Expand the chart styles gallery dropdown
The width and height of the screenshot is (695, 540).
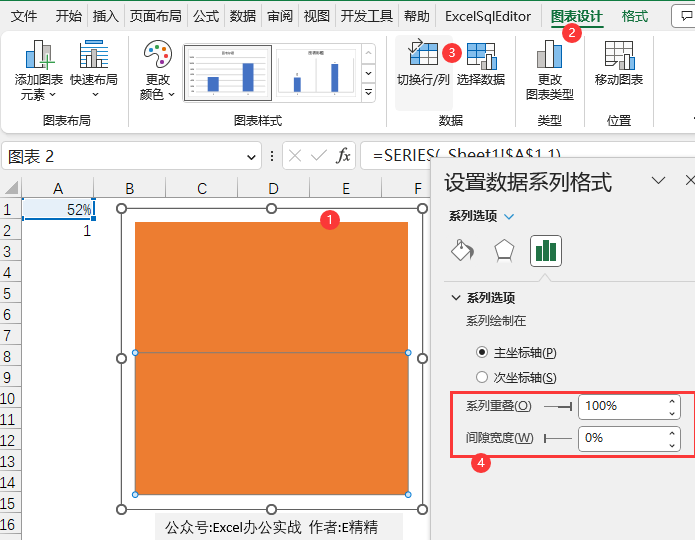coord(368,93)
